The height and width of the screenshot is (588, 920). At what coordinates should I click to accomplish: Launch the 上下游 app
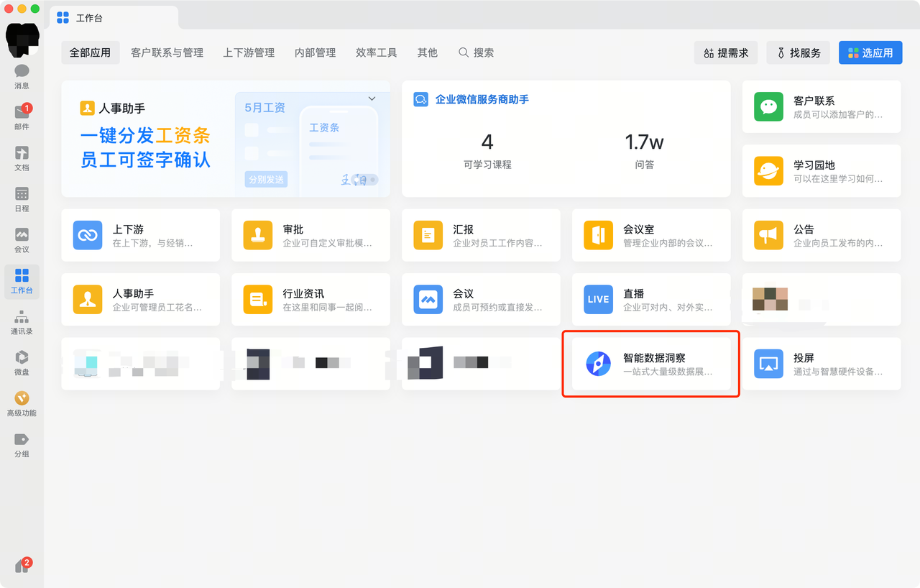(x=141, y=235)
